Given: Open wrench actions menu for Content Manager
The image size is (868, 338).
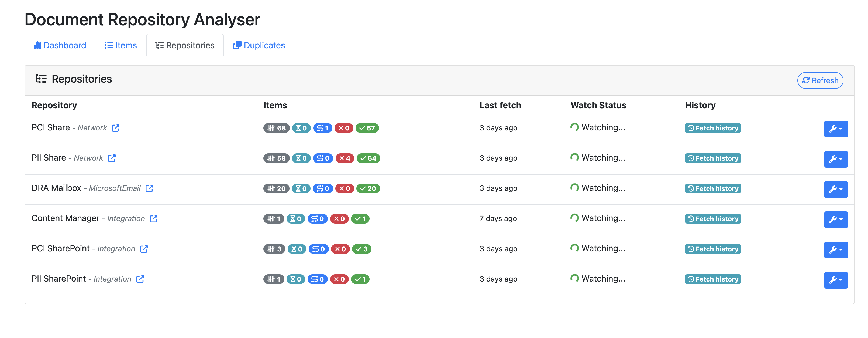Looking at the screenshot, I should click(835, 219).
